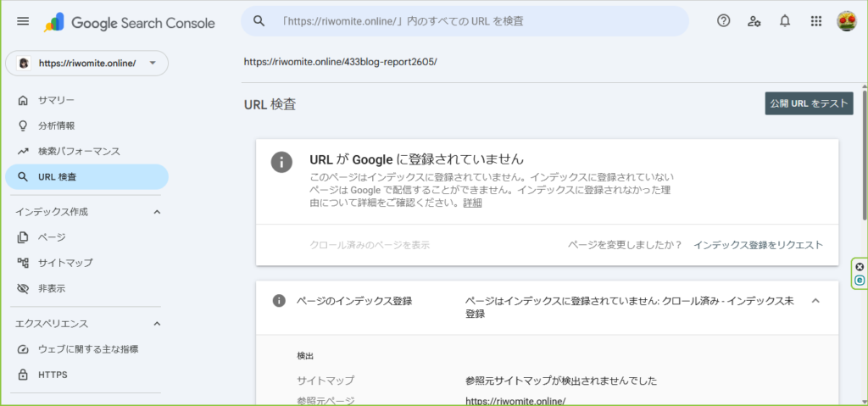Image resolution: width=868 pixels, height=406 pixels.
Task: Open the 詳細 link
Action: coord(472,203)
